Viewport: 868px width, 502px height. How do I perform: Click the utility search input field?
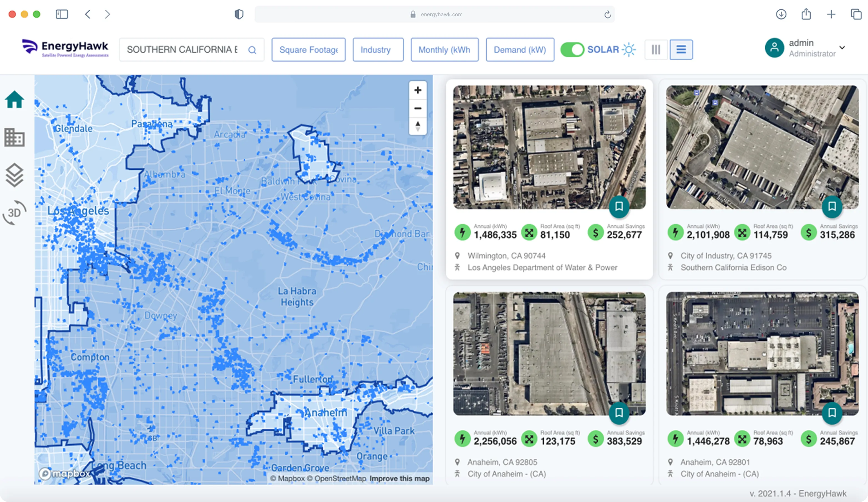[x=182, y=50]
